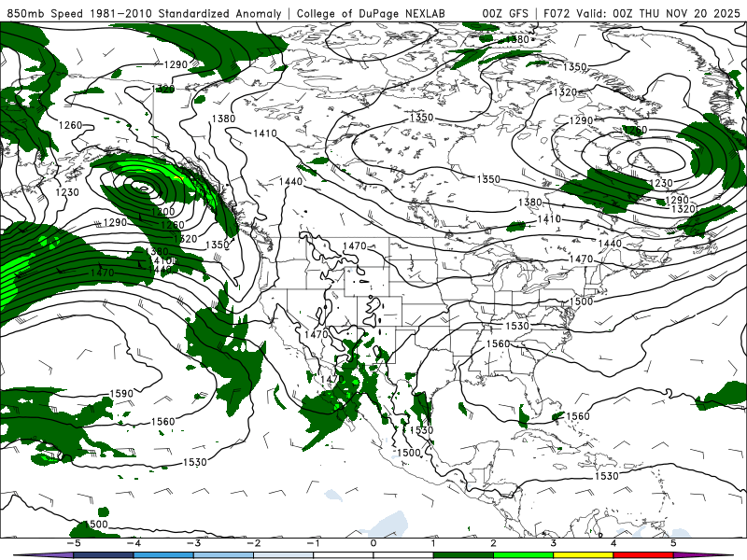Select the bright green 2 to 3 legend swatch
The image size is (747, 560).
523,555
